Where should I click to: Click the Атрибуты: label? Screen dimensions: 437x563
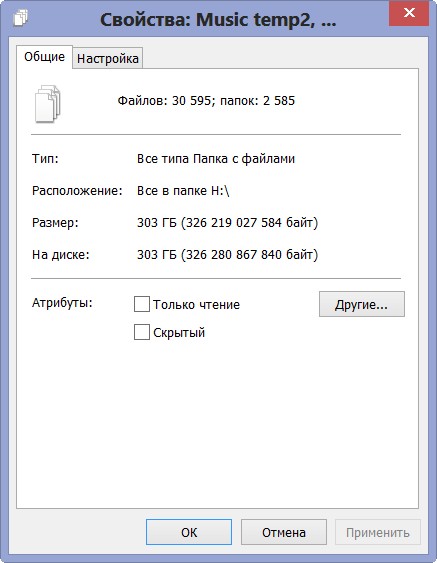62,303
